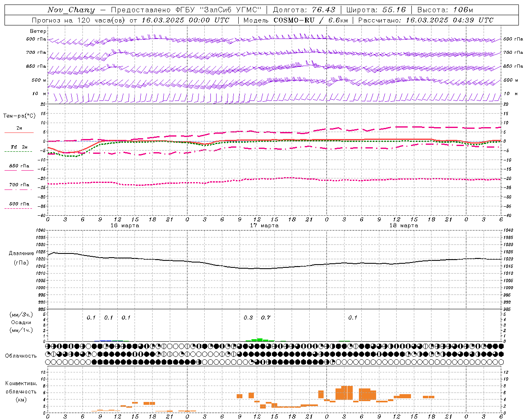Click the tallest green precipitation bar on 17 марта
This screenshot has height=420, width=525.
point(260,340)
